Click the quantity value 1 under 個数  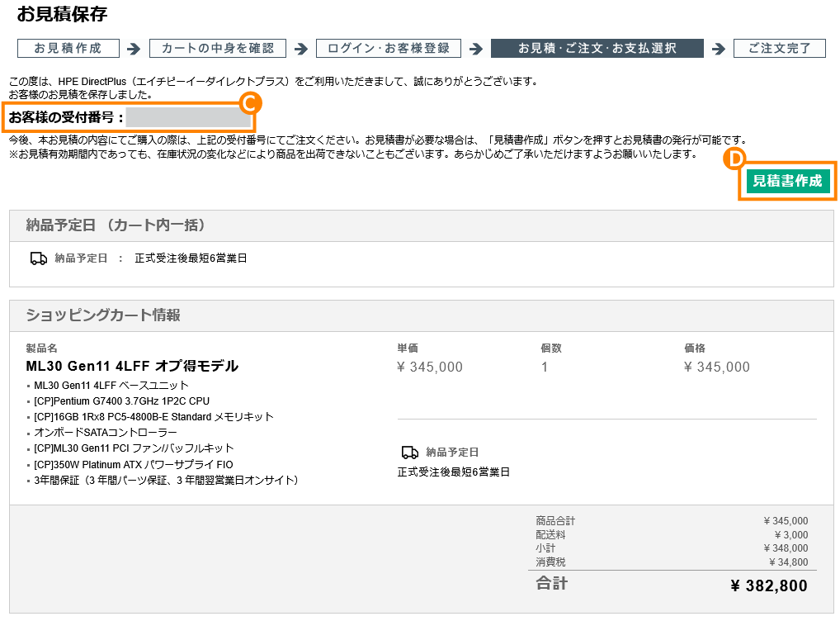(x=545, y=367)
